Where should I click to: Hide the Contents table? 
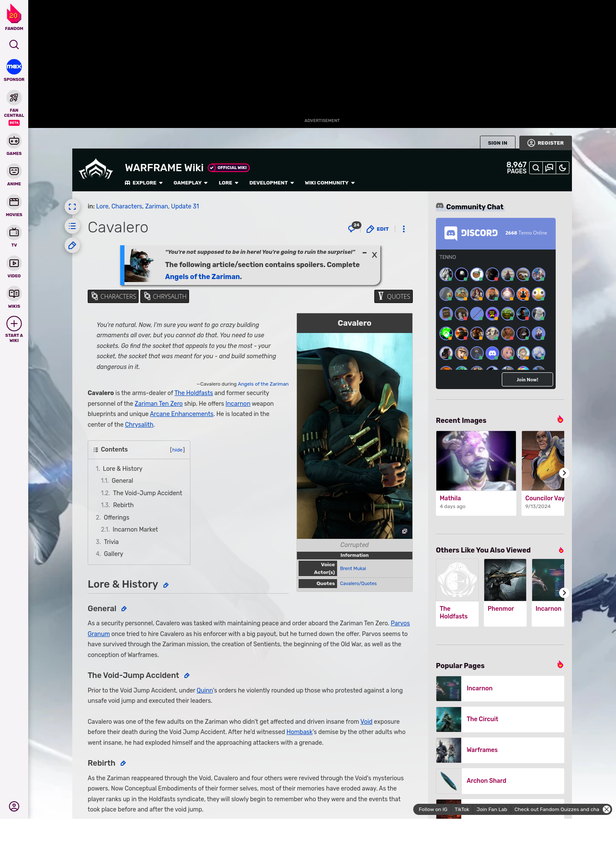click(x=178, y=450)
